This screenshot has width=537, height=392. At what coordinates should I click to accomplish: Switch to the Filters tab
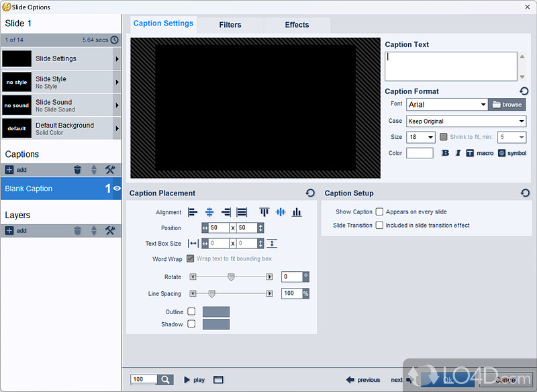pyautogui.click(x=230, y=25)
